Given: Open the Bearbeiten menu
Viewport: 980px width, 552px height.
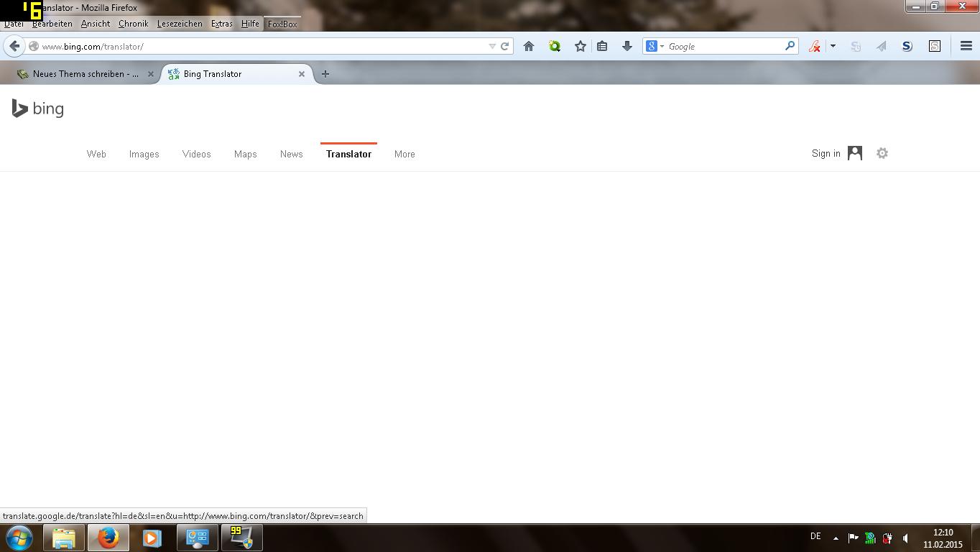Looking at the screenshot, I should pyautogui.click(x=52, y=24).
